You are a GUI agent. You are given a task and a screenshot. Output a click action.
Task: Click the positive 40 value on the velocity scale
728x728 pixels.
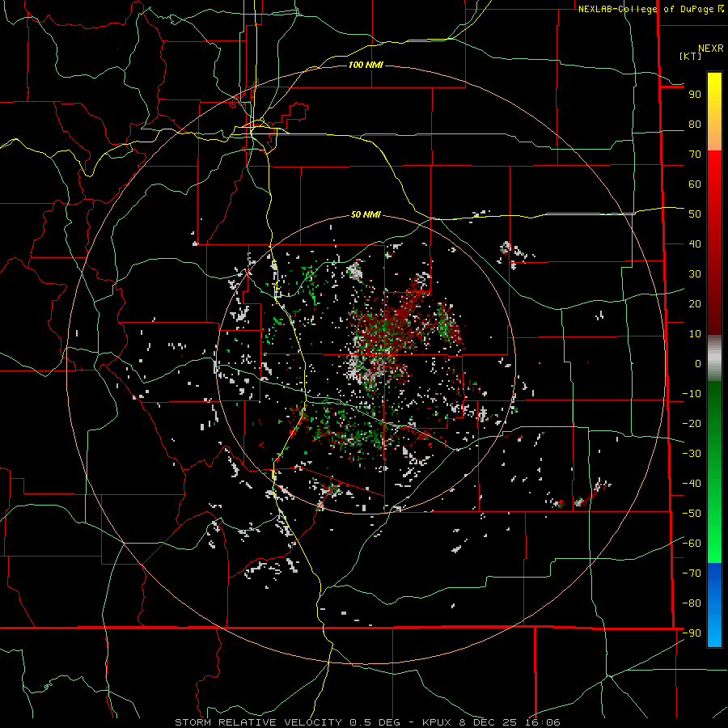[x=695, y=243]
